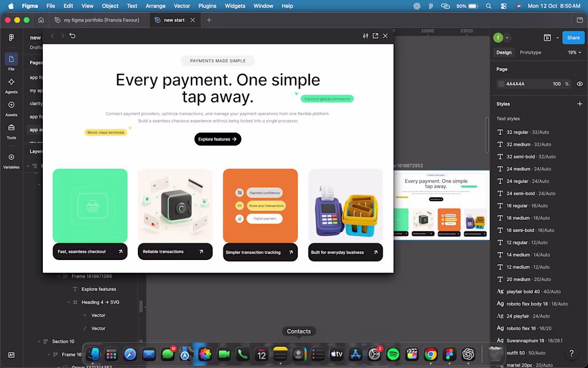
Task: Open the Assets panel
Action: click(11, 105)
